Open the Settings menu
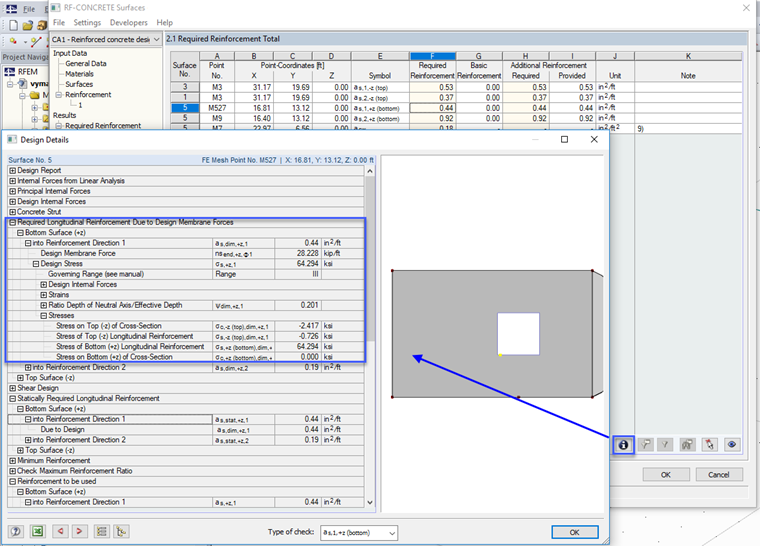The height and width of the screenshot is (546, 760). coord(87,22)
